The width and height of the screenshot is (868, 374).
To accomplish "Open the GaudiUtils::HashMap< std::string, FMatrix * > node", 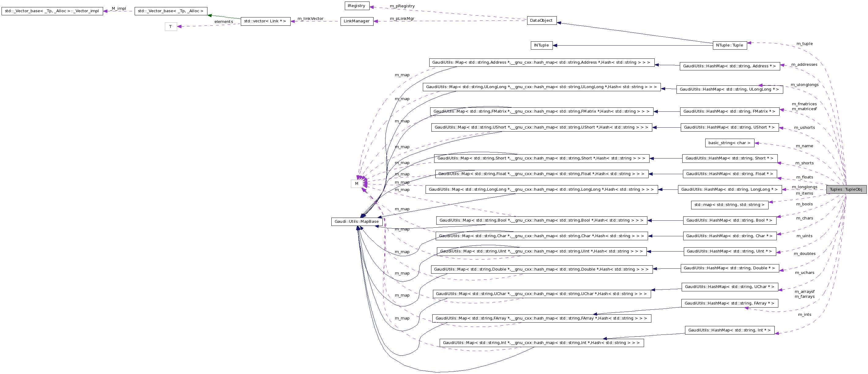I will [729, 111].
